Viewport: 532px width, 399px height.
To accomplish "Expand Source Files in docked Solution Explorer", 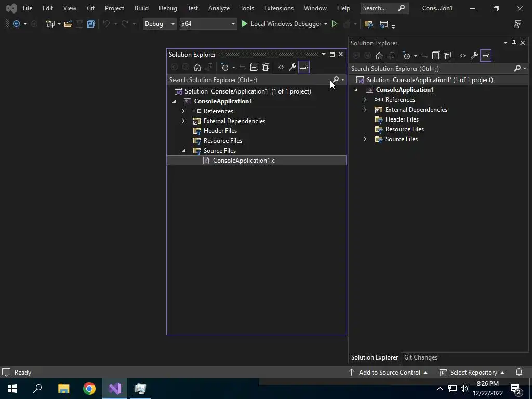I will point(365,139).
